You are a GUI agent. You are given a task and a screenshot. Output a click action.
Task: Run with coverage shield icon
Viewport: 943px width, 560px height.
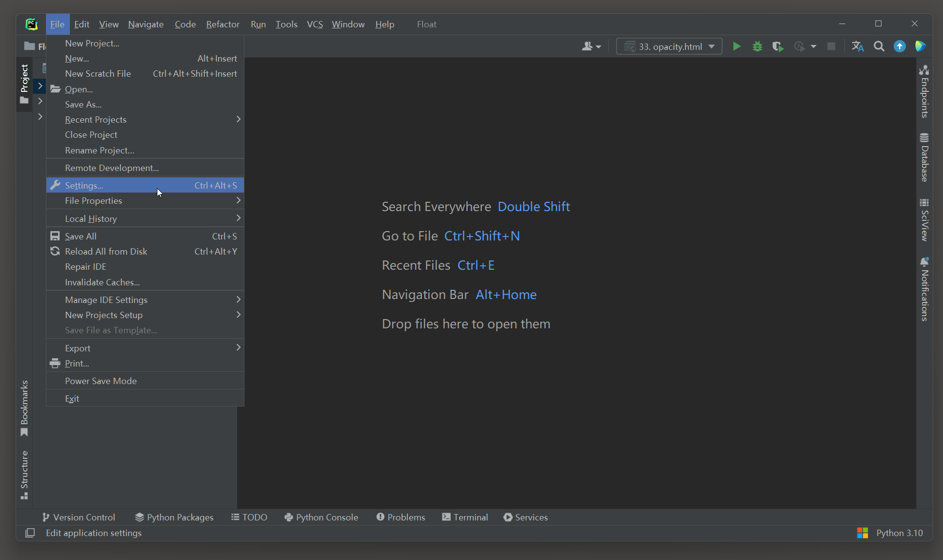tap(778, 46)
